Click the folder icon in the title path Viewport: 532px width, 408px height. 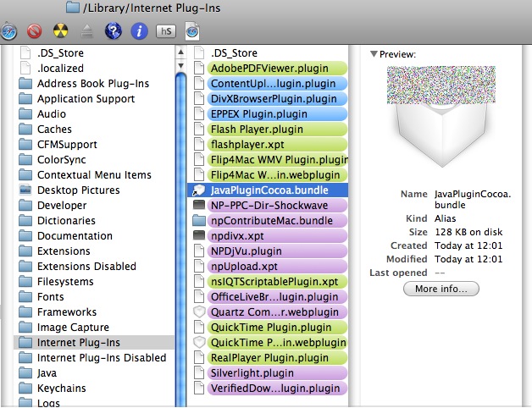pos(73,7)
